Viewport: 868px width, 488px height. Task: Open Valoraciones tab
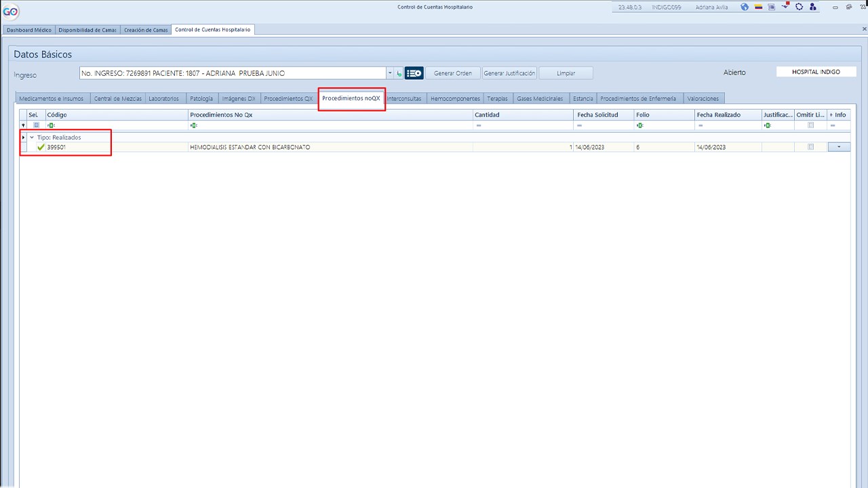point(703,98)
